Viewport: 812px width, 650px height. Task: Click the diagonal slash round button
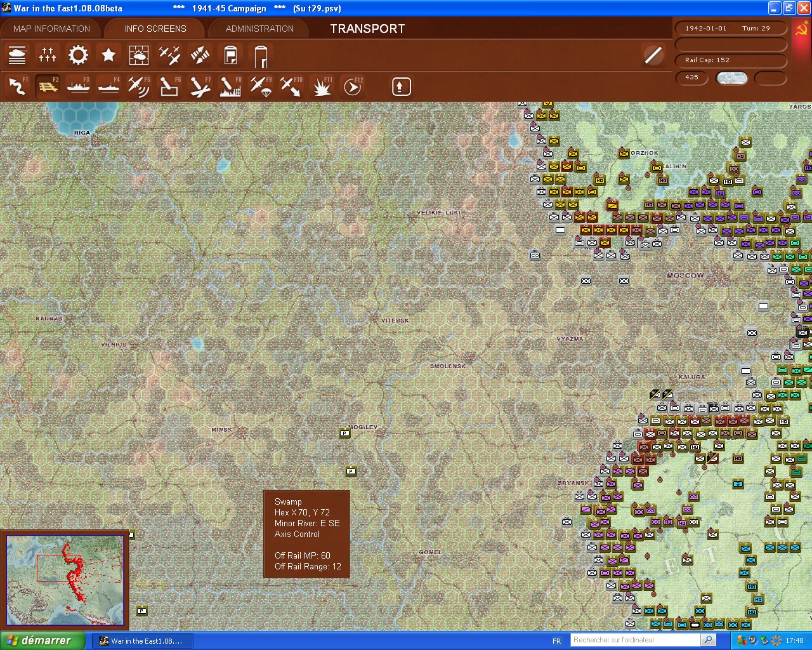click(x=653, y=55)
